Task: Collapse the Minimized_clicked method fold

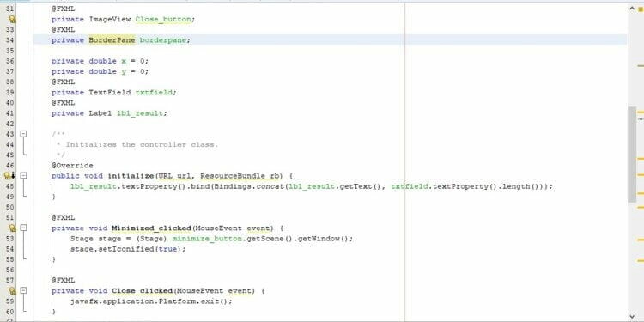Action: coord(23,228)
